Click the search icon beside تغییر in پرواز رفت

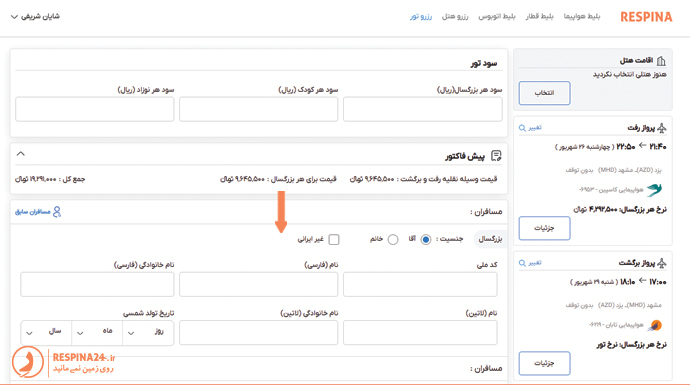[522, 128]
